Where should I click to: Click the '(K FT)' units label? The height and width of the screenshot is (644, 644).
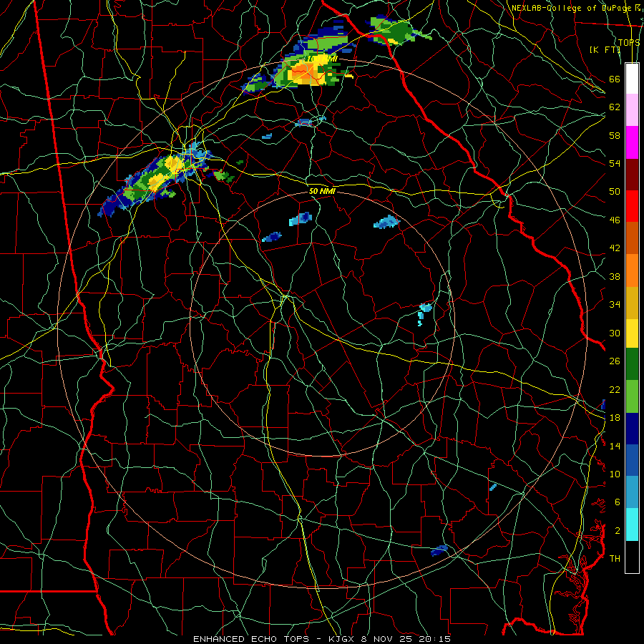click(x=605, y=49)
